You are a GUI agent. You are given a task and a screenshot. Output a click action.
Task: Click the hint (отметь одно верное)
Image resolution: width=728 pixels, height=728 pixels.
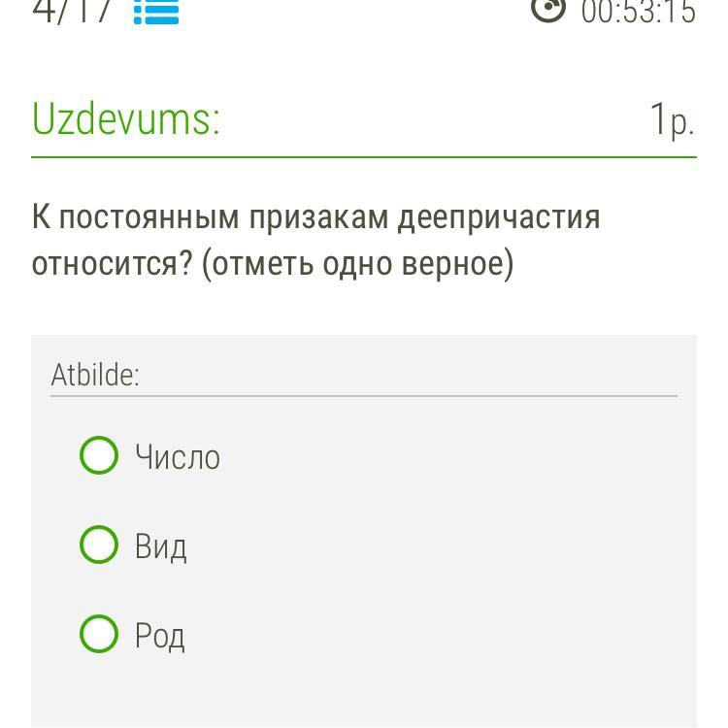pyautogui.click(x=357, y=264)
